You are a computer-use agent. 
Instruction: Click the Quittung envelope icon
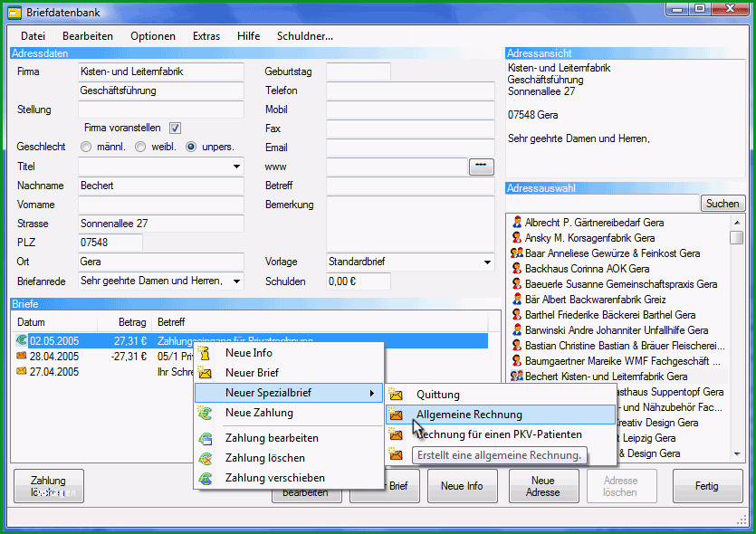(x=396, y=395)
